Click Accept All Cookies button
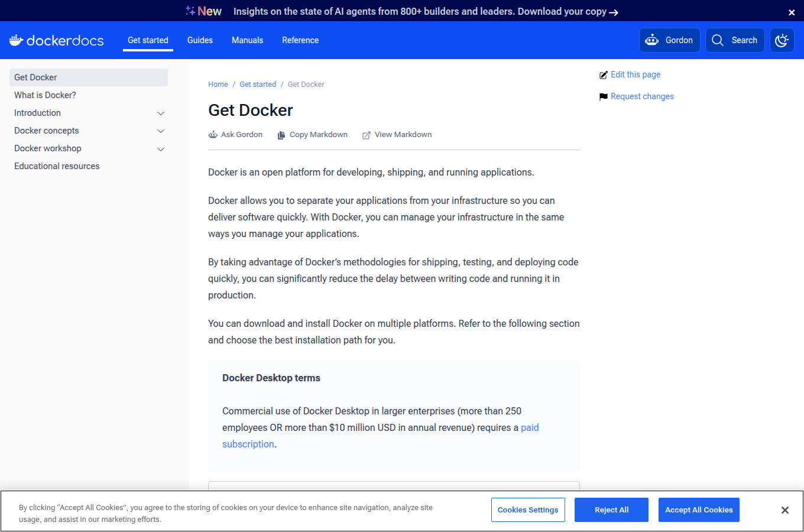This screenshot has height=532, width=804. click(x=699, y=510)
